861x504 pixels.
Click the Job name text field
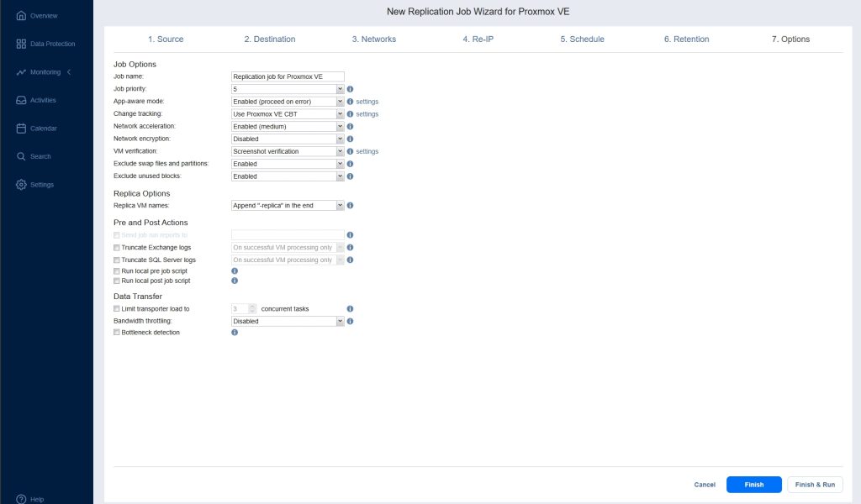(x=288, y=76)
